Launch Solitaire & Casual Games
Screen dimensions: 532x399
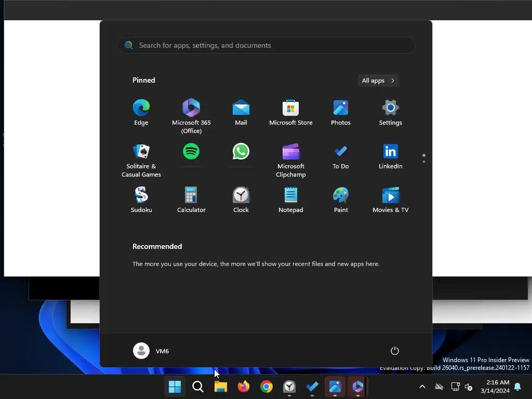pyautogui.click(x=141, y=161)
